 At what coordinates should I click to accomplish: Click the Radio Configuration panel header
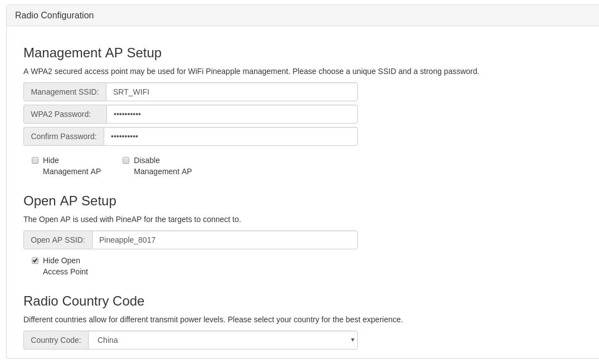(303, 16)
